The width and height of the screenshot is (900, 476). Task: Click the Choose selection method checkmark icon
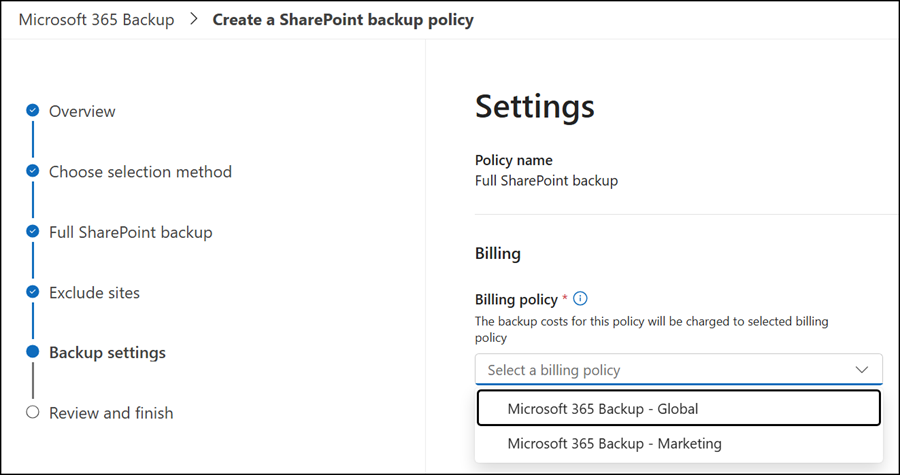tap(33, 171)
